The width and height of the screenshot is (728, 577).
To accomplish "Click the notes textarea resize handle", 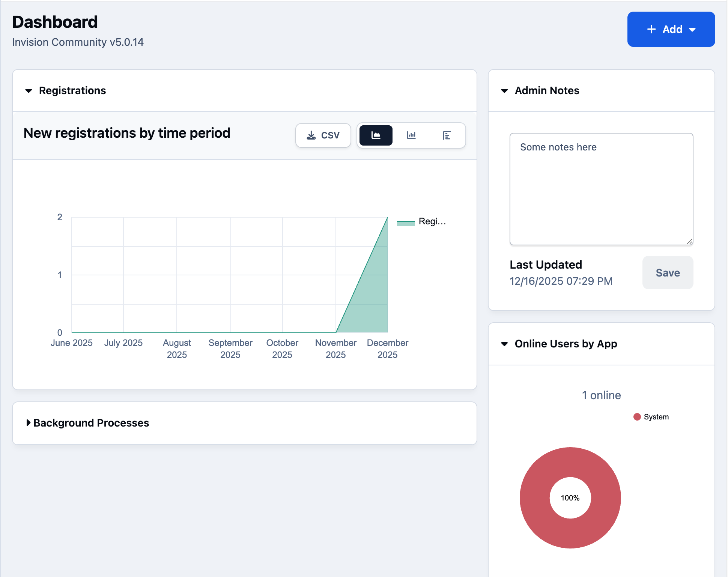I will (x=689, y=242).
